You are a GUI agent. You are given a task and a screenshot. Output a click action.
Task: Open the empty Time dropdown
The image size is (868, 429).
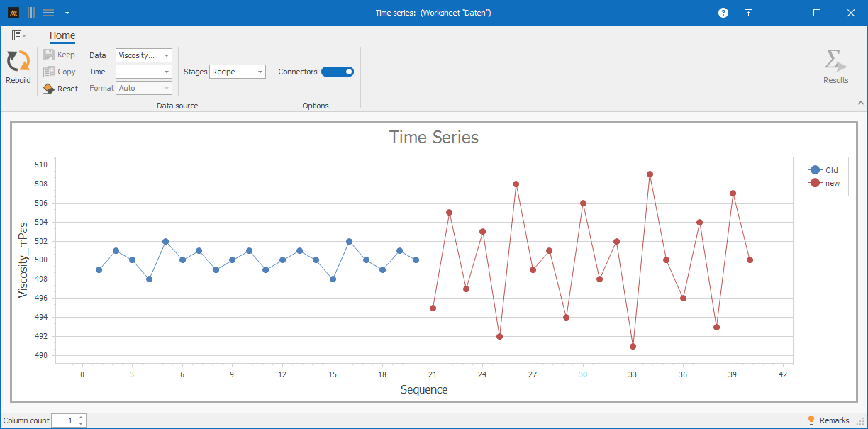[143, 72]
